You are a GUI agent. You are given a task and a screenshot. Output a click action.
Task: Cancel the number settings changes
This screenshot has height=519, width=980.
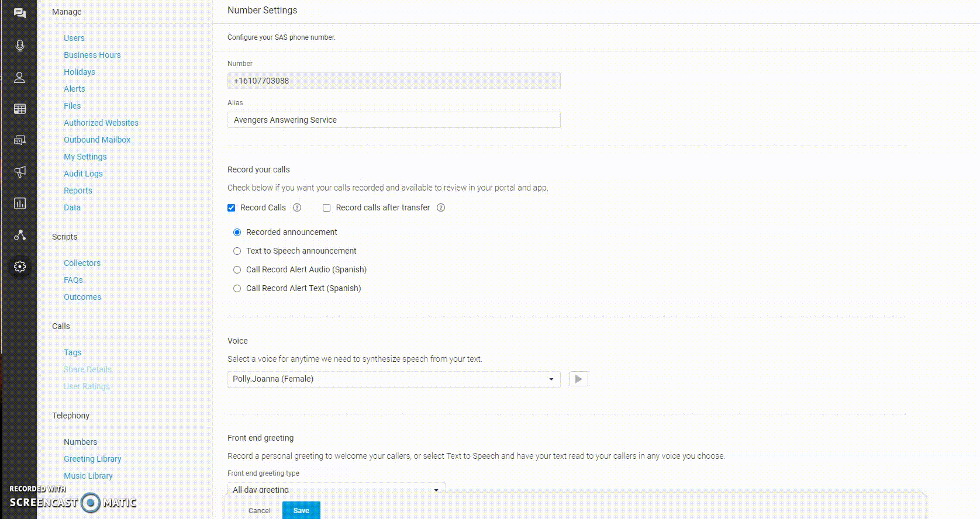pos(259,510)
